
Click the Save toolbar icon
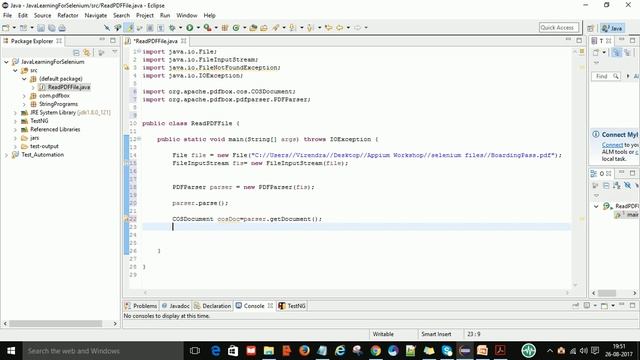tap(41, 28)
